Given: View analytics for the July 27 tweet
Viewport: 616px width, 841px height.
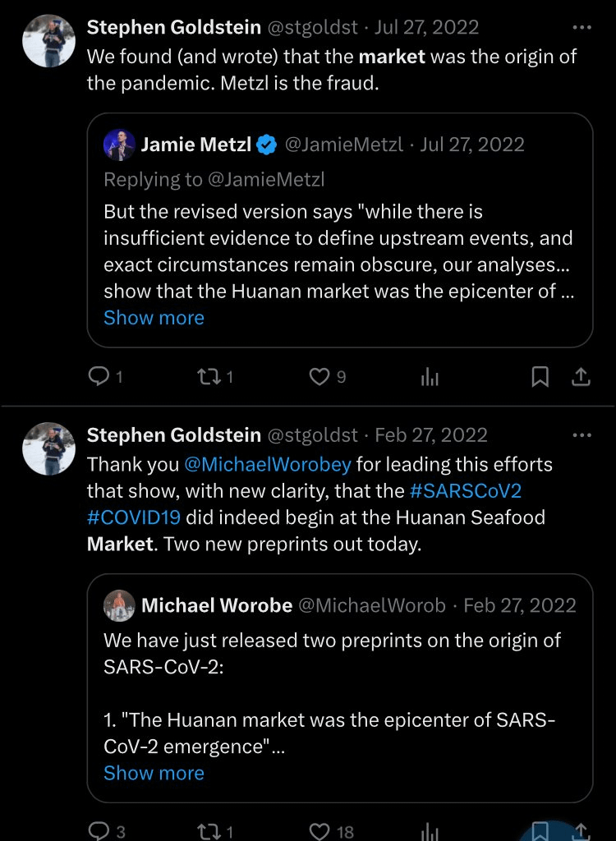Looking at the screenshot, I should [430, 377].
